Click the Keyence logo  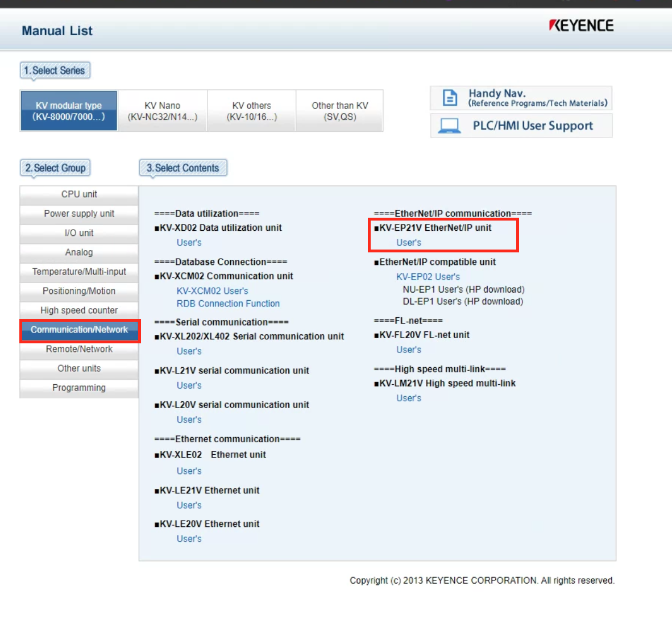point(581,25)
